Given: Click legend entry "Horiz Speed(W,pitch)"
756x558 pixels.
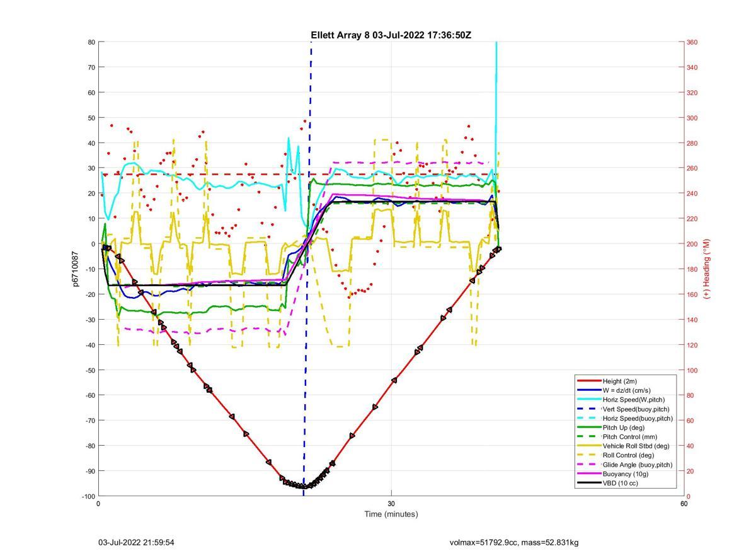Looking at the screenshot, I should (634, 400).
